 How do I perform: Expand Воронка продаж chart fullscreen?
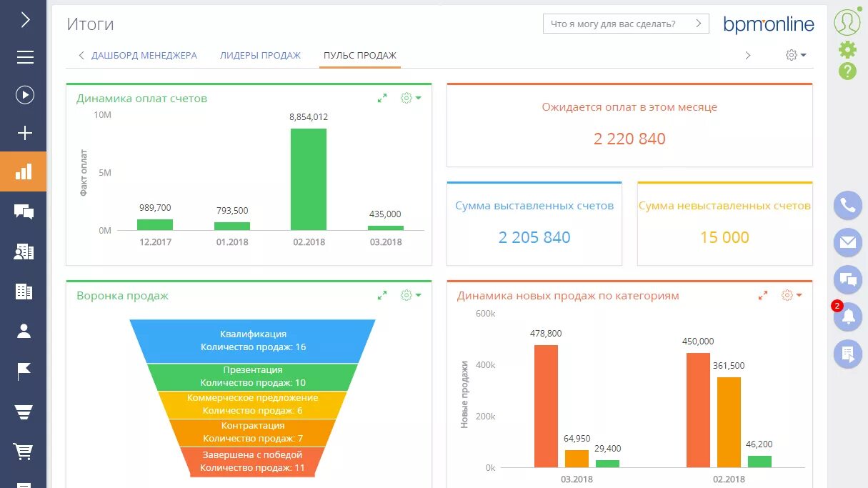[x=382, y=295]
